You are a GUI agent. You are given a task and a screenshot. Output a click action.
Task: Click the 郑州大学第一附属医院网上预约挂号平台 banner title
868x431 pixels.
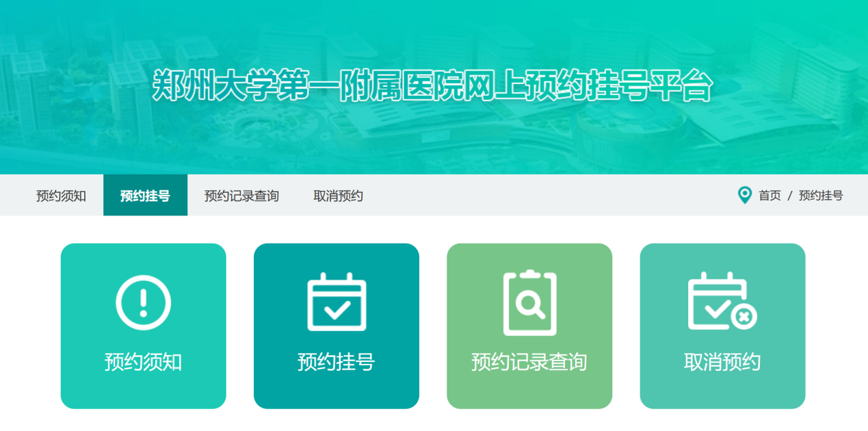pyautogui.click(x=432, y=86)
